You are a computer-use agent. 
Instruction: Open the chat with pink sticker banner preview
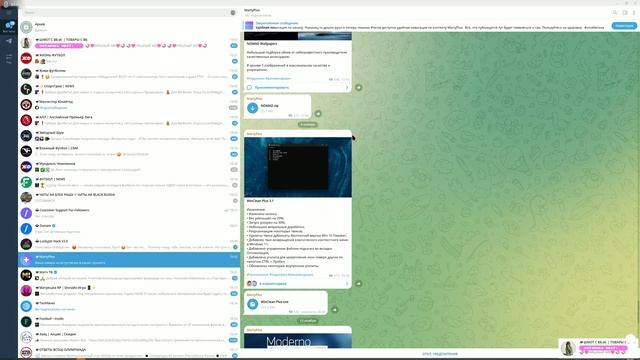[129, 42]
